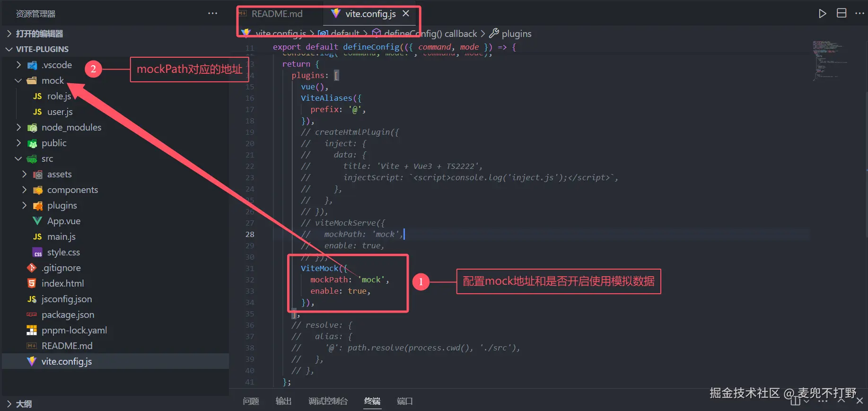The image size is (868, 411).
Task: Click the ViteAliases call on line 16
Action: tap(331, 98)
